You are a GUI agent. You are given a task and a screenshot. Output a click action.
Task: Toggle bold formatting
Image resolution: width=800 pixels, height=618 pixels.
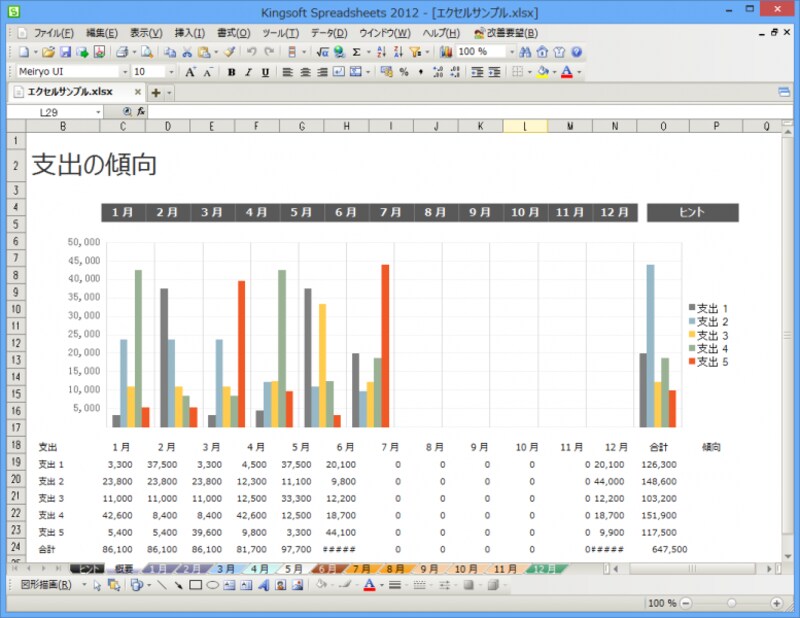(232, 72)
